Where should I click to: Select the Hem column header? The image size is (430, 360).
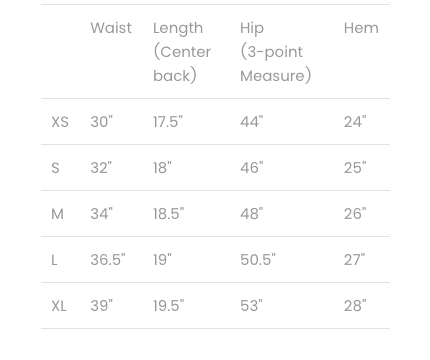(361, 28)
